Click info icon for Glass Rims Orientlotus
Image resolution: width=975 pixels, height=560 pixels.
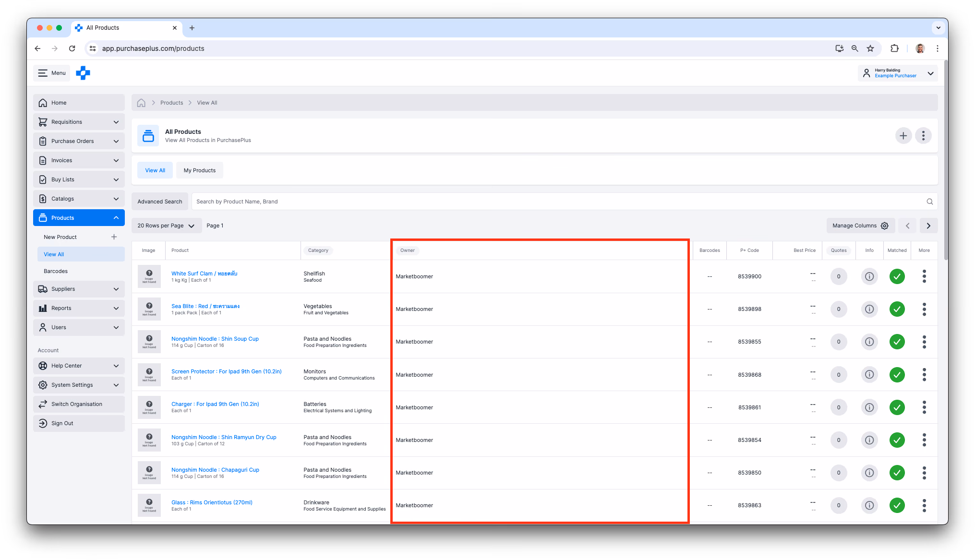tap(869, 505)
